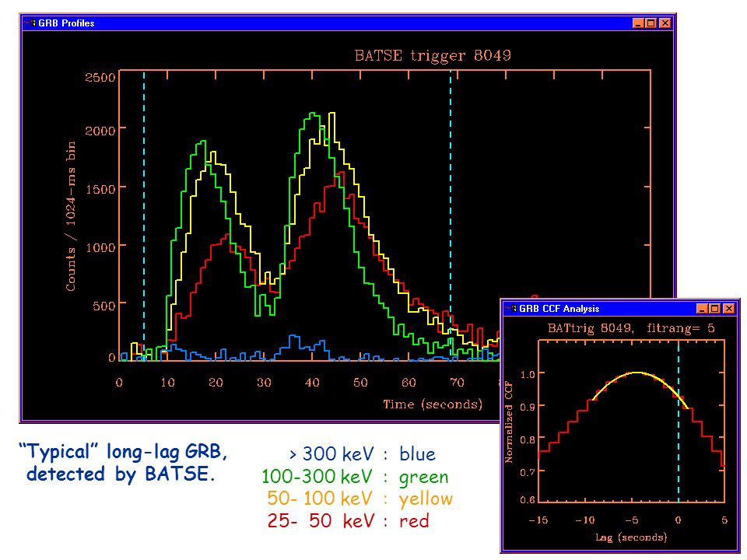Maximize the GRB CCF Analysis window
This screenshot has width=747, height=560.
point(714,309)
